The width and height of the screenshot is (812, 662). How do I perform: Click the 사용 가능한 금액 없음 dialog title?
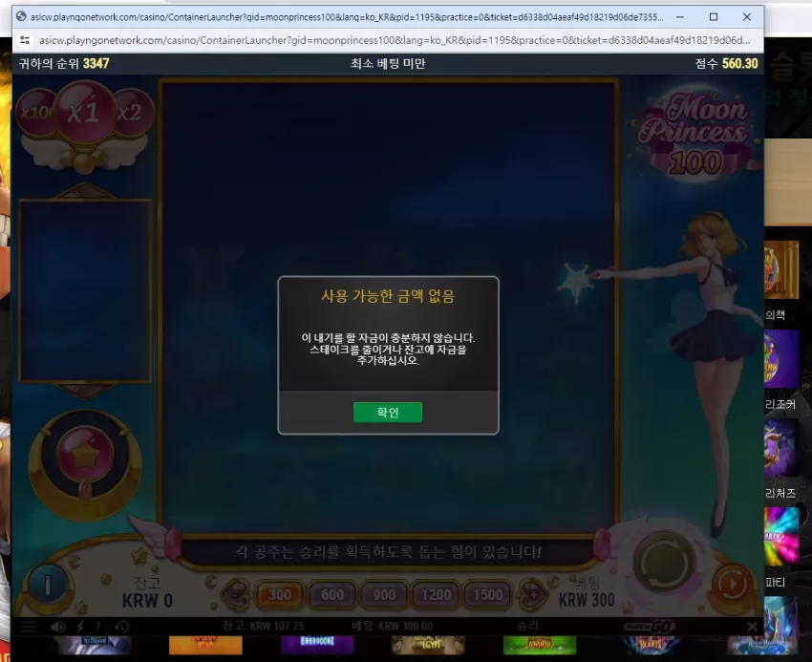coord(388,296)
